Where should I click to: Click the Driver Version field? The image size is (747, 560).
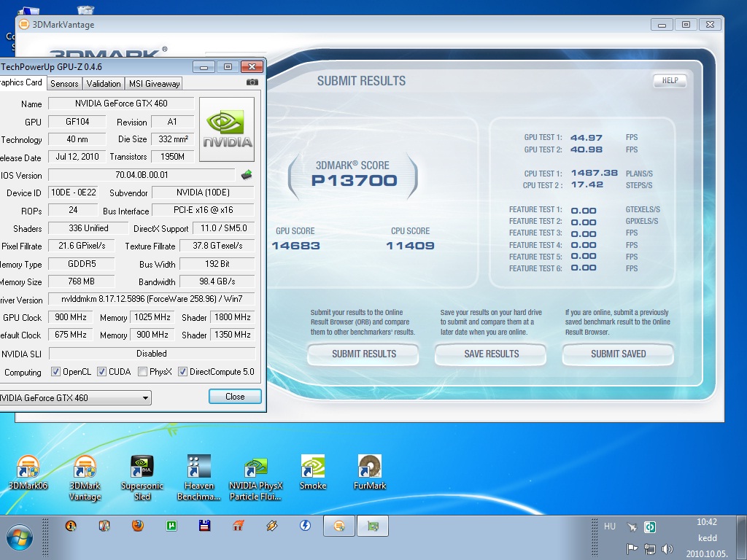pos(152,299)
